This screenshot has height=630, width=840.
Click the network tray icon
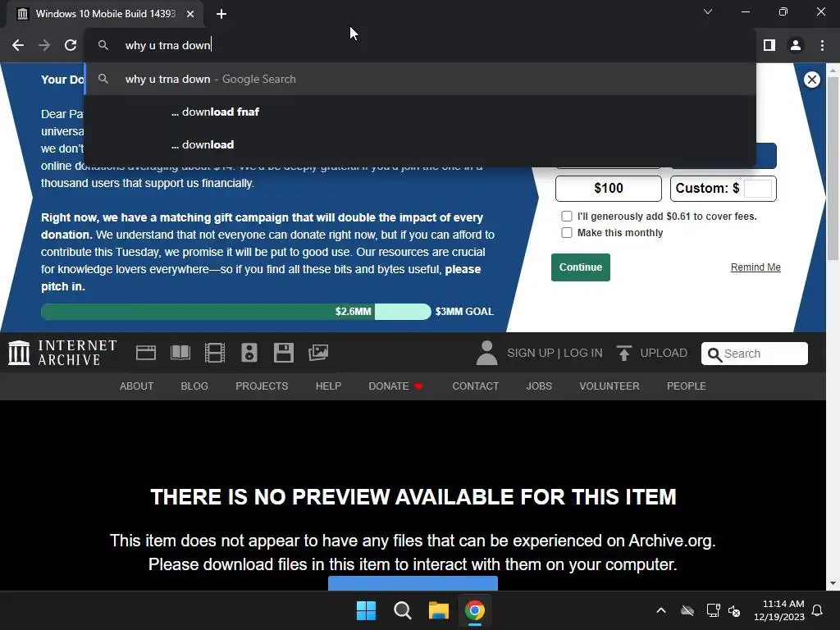pyautogui.click(x=713, y=610)
